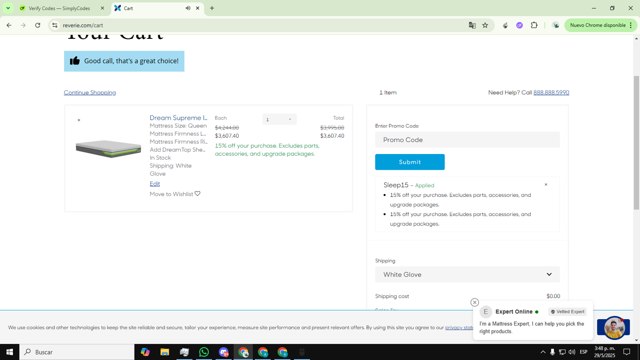The height and width of the screenshot is (360, 640).
Task: Dismiss the Expert Online chat popup
Action: (x=474, y=302)
